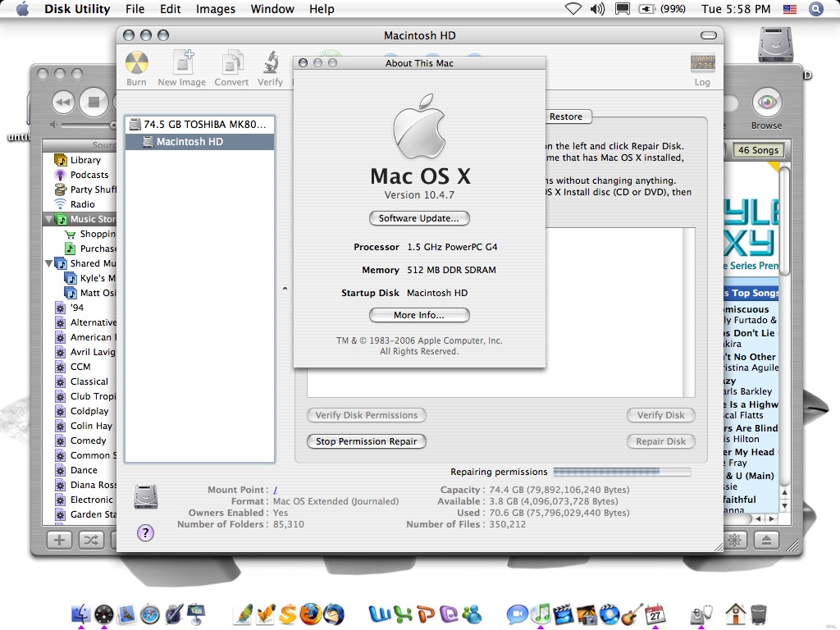This screenshot has width=840, height=630.
Task: Click the add playlist plus button in iTunes
Action: tap(59, 540)
